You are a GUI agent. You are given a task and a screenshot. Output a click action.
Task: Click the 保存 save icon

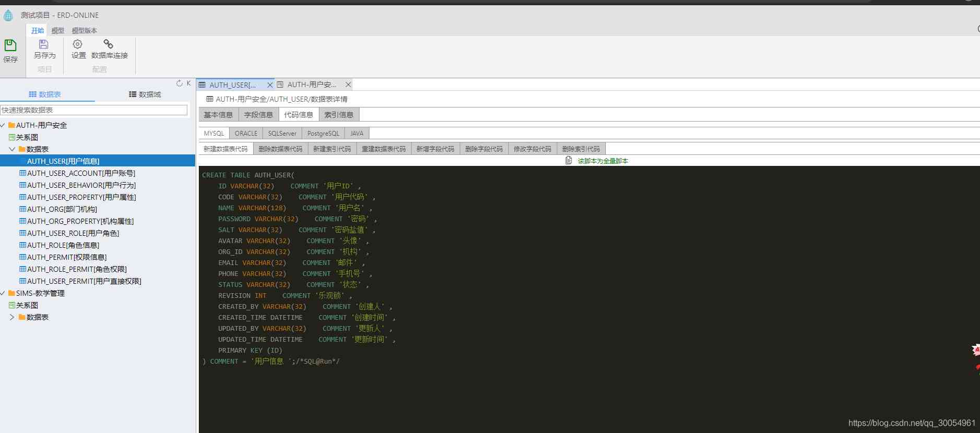pos(10,45)
